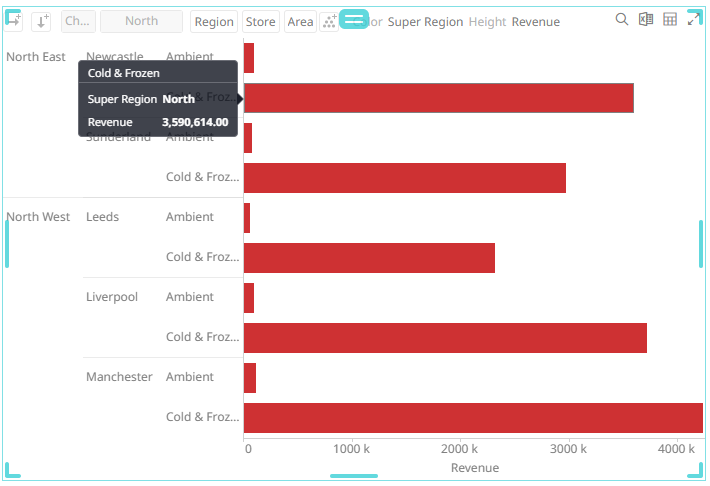Click the greyed 'Ch...' breakdown pill
The width and height of the screenshot is (710, 486).
pos(78,21)
